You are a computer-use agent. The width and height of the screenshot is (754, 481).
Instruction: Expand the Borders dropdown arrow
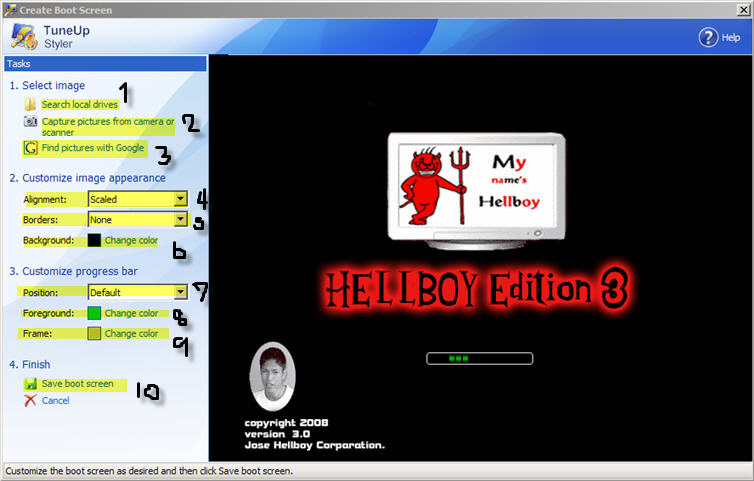pyautogui.click(x=180, y=219)
